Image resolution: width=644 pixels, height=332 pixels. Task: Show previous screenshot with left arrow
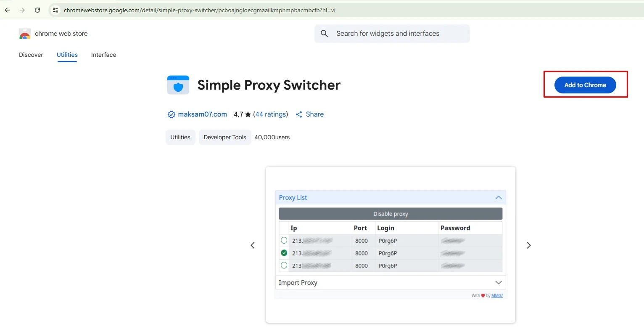pyautogui.click(x=253, y=245)
